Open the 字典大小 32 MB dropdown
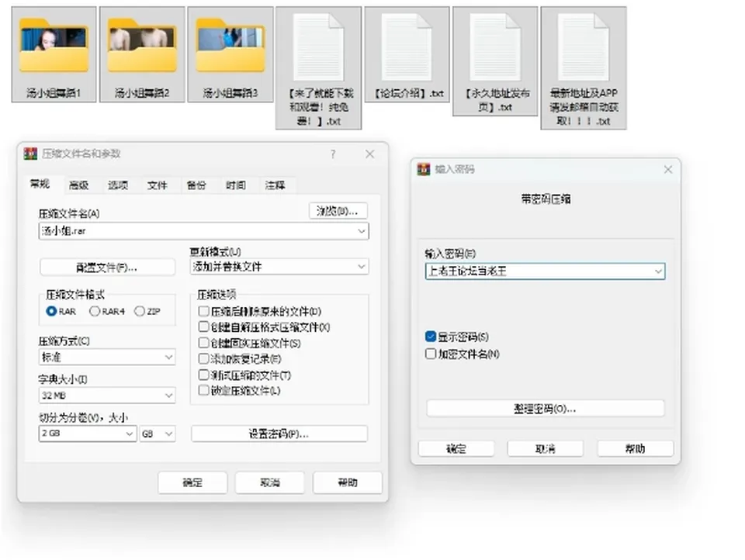745x560 pixels. (107, 396)
